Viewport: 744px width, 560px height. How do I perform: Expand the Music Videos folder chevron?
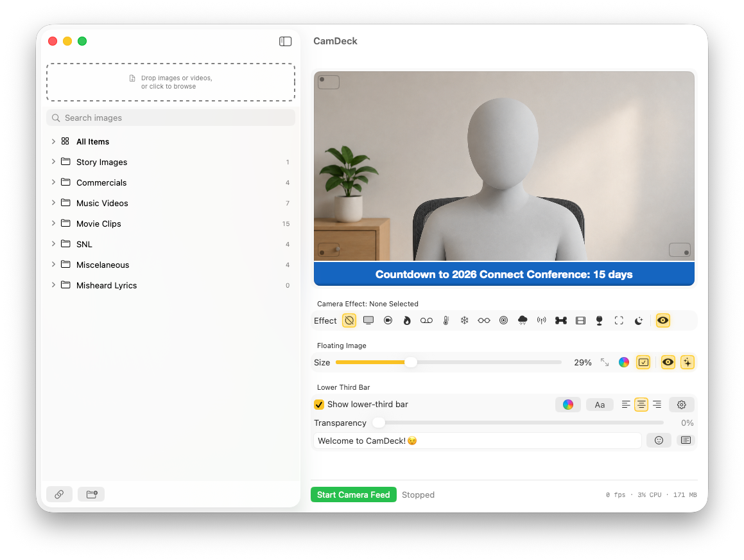pyautogui.click(x=54, y=203)
